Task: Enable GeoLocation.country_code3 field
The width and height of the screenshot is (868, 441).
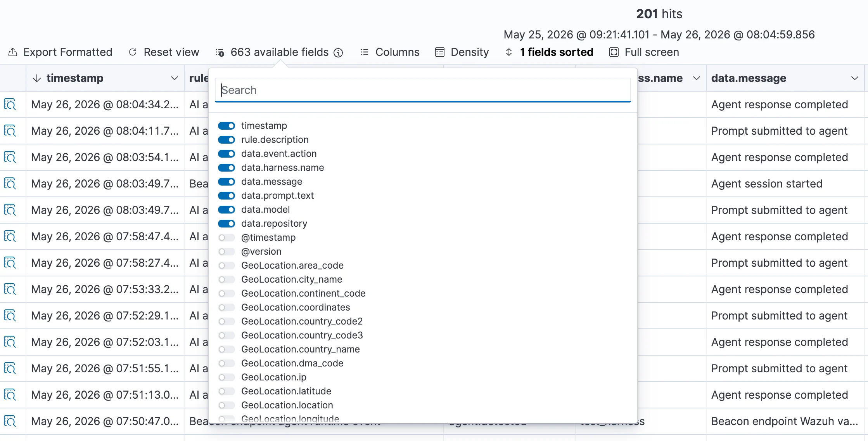Action: click(x=227, y=335)
